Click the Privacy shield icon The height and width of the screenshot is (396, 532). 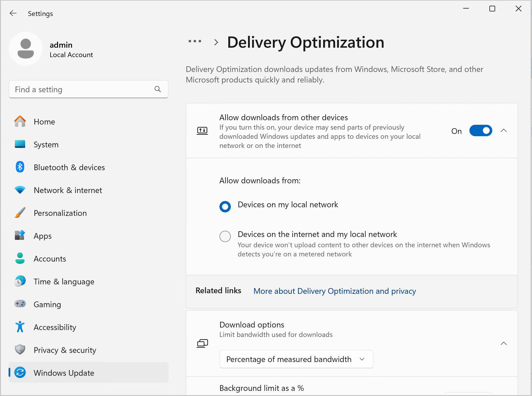[20, 349]
